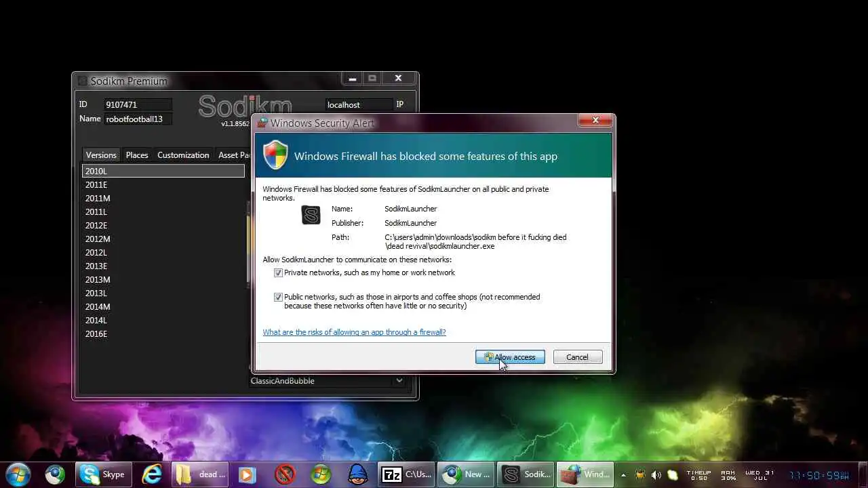Click the yellow note tray icon
The image size is (868, 488).
(x=673, y=474)
